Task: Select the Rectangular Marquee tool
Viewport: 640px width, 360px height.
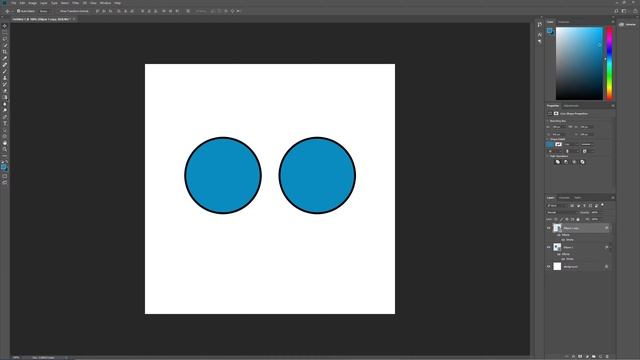Action: [5, 32]
